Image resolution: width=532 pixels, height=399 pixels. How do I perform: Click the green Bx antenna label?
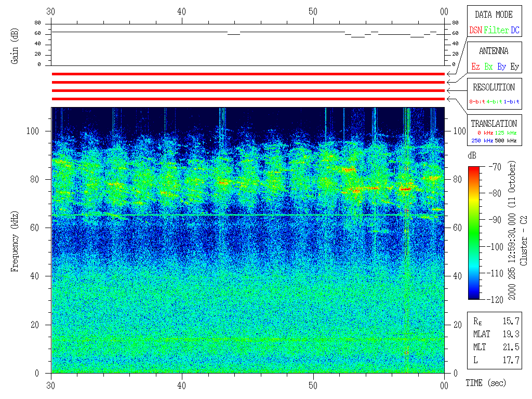488,67
